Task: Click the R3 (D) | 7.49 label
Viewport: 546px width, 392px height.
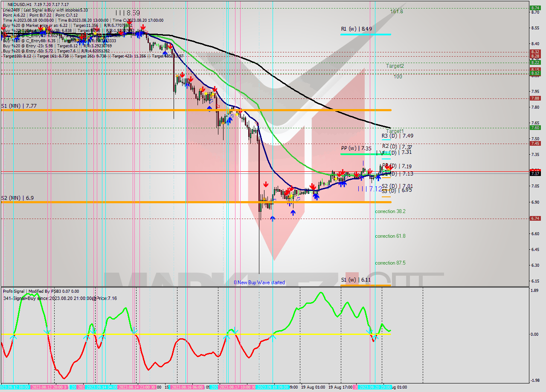Action: click(x=397, y=136)
